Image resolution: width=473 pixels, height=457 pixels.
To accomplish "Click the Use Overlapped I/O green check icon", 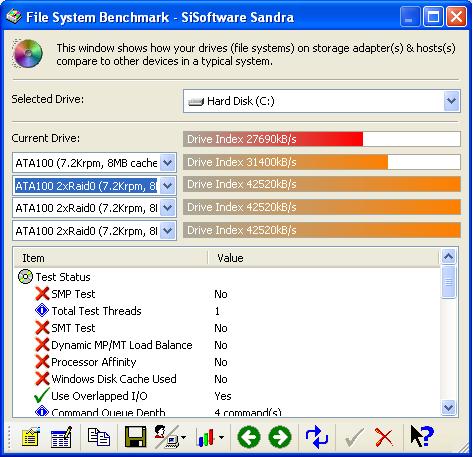I will coord(42,395).
